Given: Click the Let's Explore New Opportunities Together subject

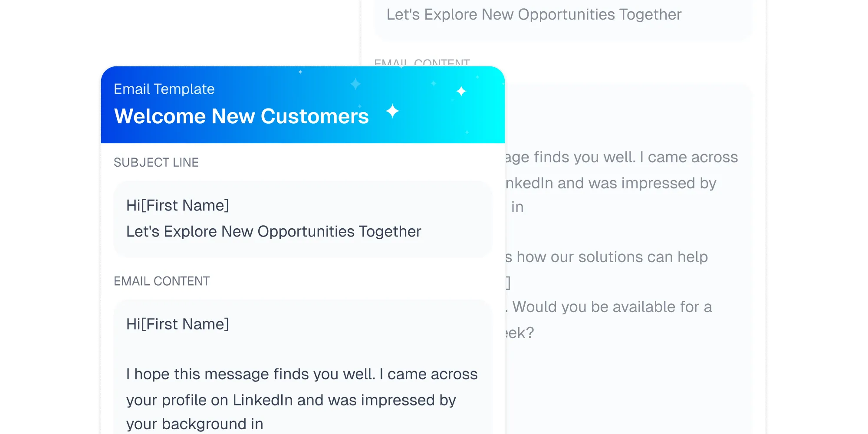Looking at the screenshot, I should tap(274, 231).
